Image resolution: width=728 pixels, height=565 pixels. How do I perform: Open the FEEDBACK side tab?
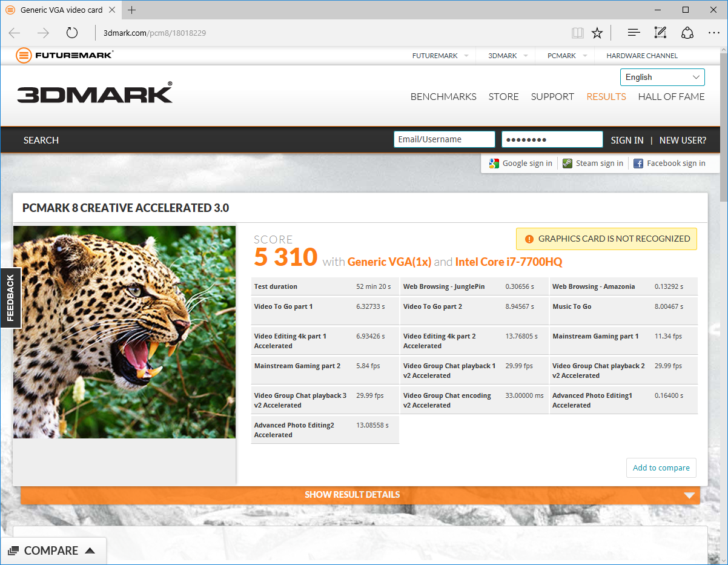[10, 297]
